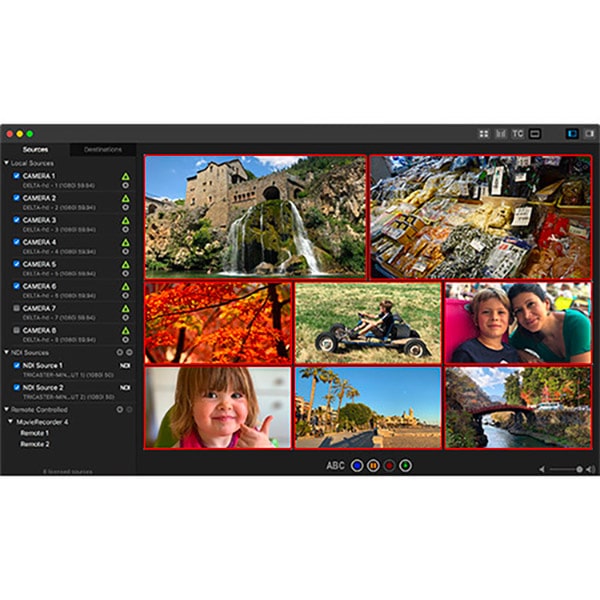
Task: Select the Sources tab
Action: point(35,149)
